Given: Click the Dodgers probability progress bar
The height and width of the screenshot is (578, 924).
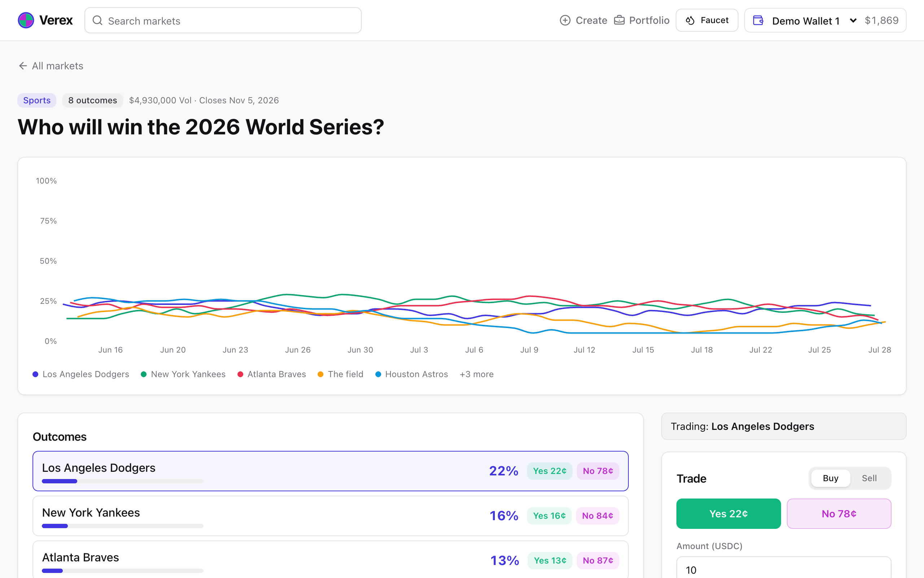Looking at the screenshot, I should pos(123,481).
